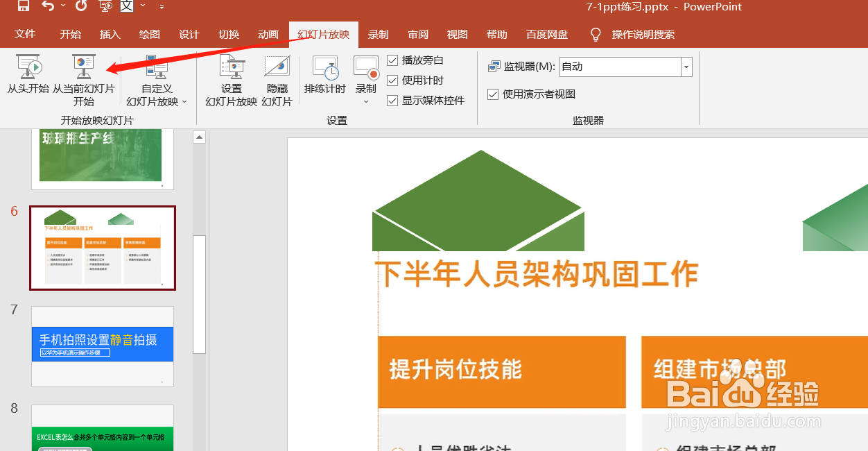The width and height of the screenshot is (868, 451).
Task: Enable the 播放旁白 narration checkbox
Action: (x=393, y=60)
